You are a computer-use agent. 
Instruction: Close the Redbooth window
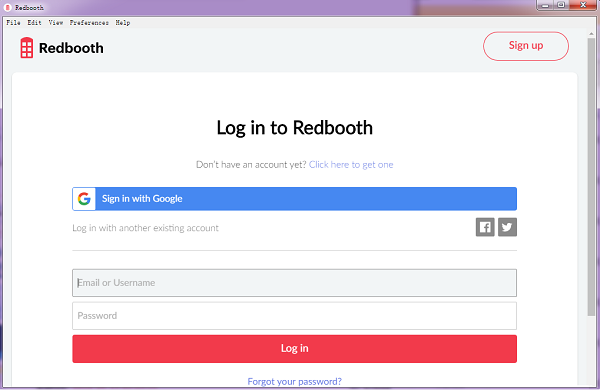pos(583,5)
